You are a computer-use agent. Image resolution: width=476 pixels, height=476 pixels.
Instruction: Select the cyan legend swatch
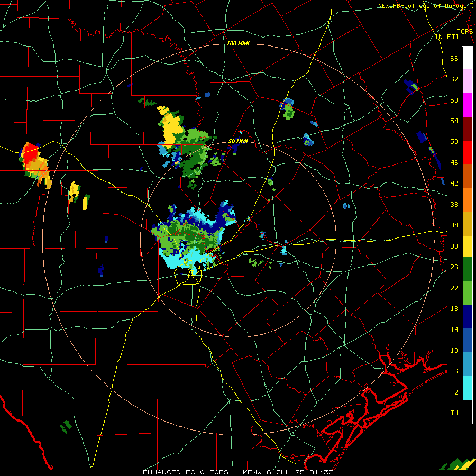click(x=467, y=388)
